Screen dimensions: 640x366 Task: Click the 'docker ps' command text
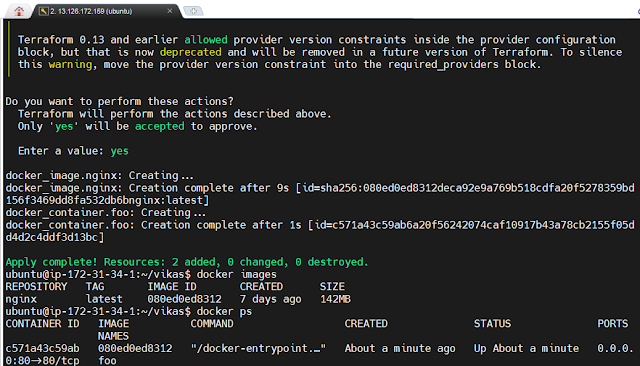(224, 311)
